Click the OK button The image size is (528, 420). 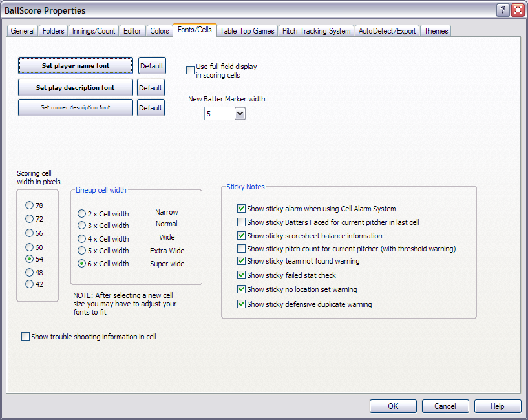tap(393, 406)
